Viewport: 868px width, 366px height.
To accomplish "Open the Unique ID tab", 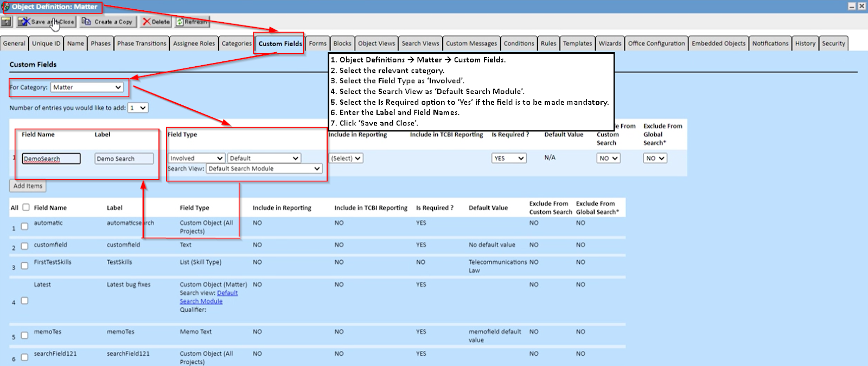I will [46, 43].
